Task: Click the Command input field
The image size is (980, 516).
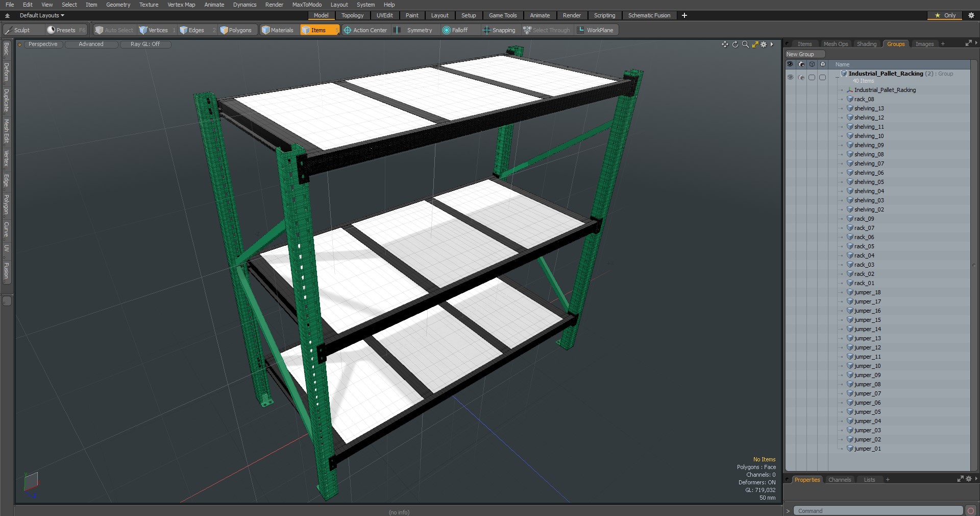Action: click(x=878, y=511)
